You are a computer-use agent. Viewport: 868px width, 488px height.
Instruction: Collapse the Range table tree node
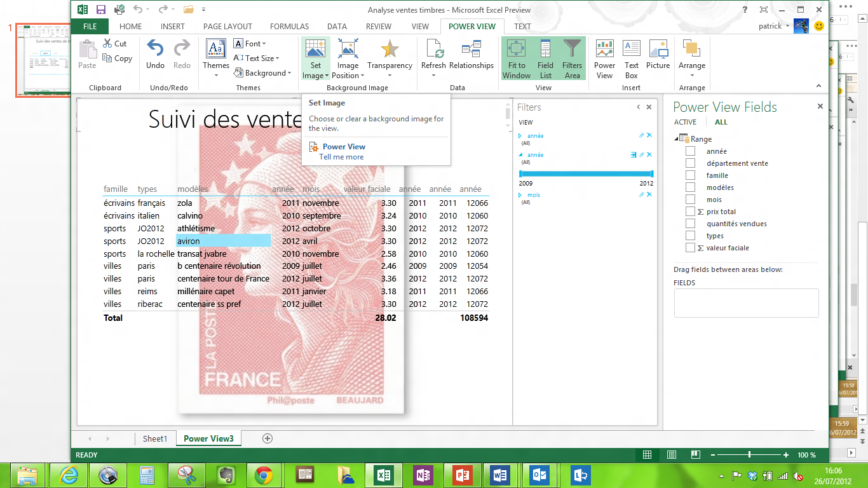(677, 139)
